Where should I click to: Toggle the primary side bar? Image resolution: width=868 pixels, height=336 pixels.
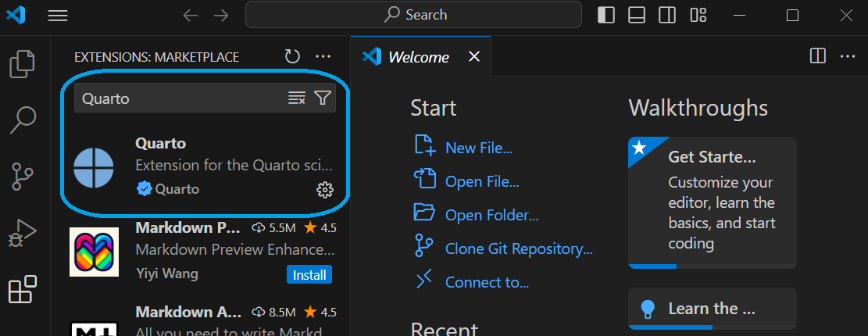pos(606,16)
